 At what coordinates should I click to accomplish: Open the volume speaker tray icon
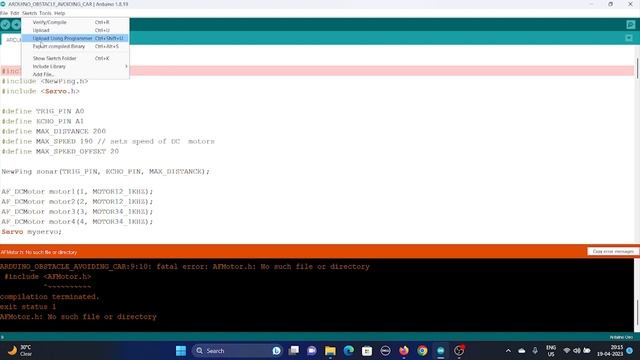click(577, 351)
